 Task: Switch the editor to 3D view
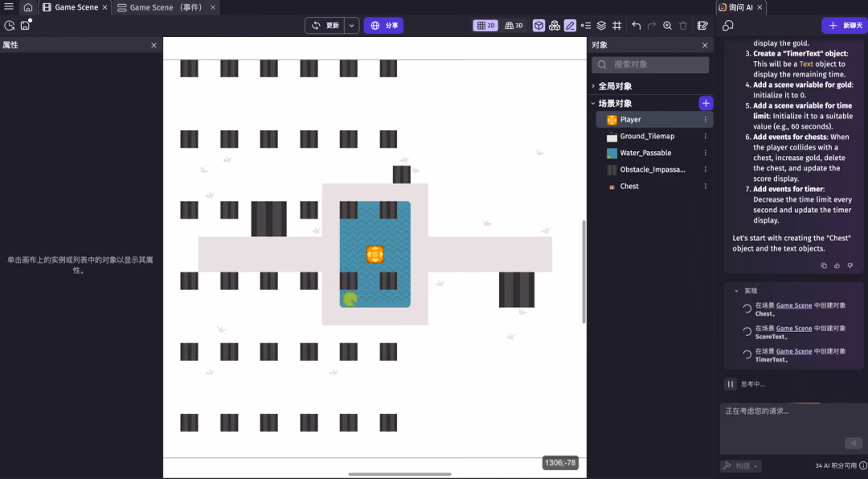(x=514, y=26)
